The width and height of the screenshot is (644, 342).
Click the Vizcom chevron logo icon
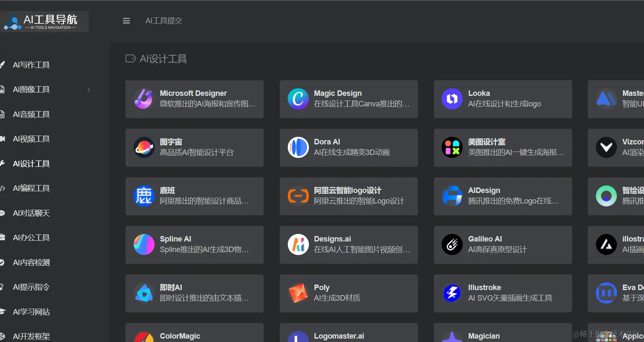pos(606,147)
